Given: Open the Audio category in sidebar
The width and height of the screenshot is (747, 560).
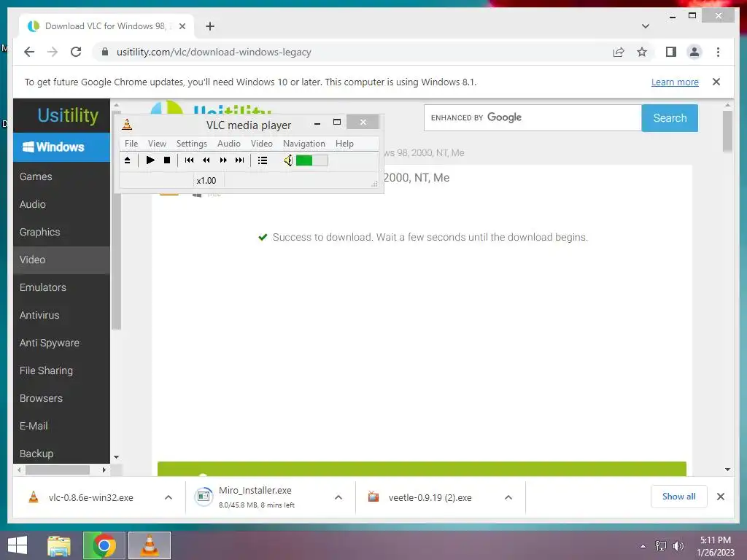Looking at the screenshot, I should click(x=61, y=204).
